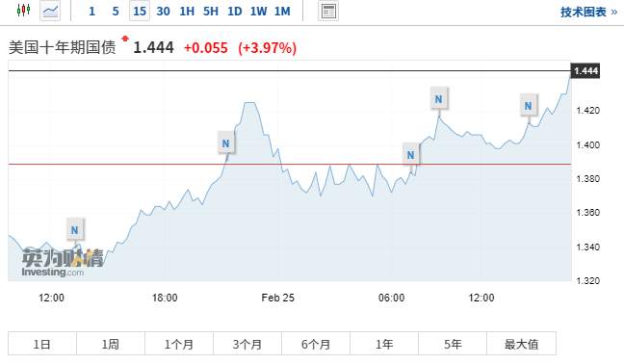Select the 最大值 range tab
This screenshot has width=624, height=364.
coord(521,344)
